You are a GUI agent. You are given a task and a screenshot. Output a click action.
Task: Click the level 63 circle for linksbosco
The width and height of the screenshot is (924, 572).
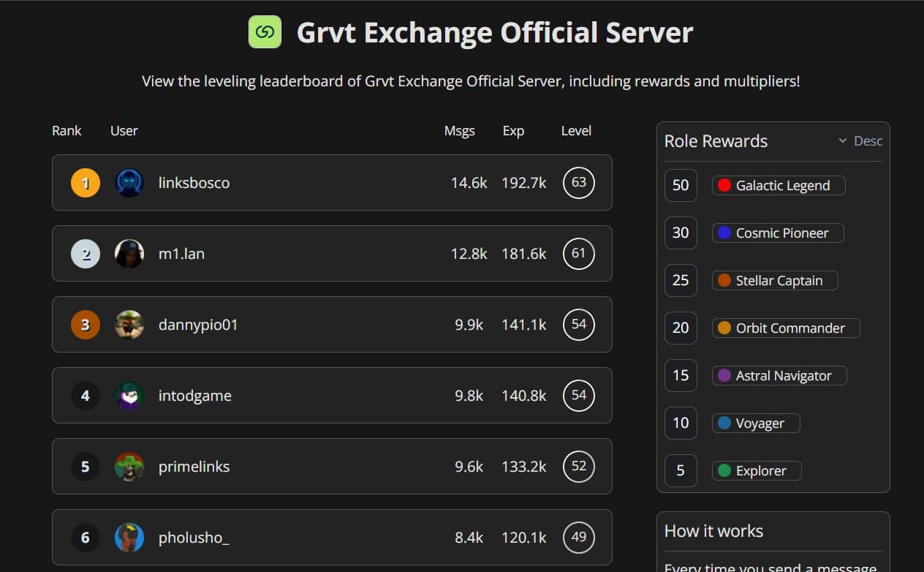(x=578, y=183)
